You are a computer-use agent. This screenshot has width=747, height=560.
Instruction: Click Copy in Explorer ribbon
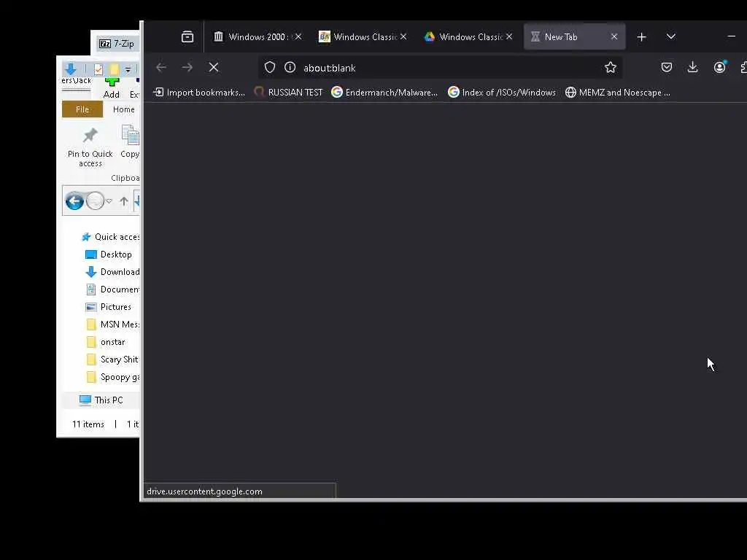[130, 141]
